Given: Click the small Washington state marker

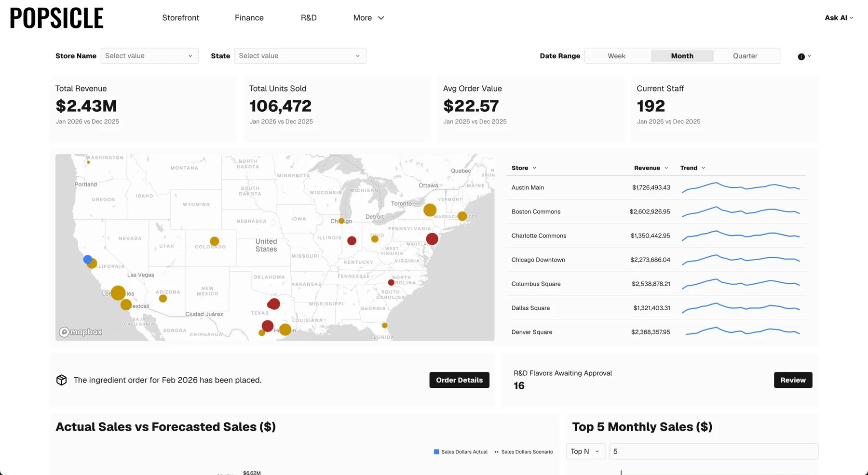Looking at the screenshot, I should click(88, 162).
